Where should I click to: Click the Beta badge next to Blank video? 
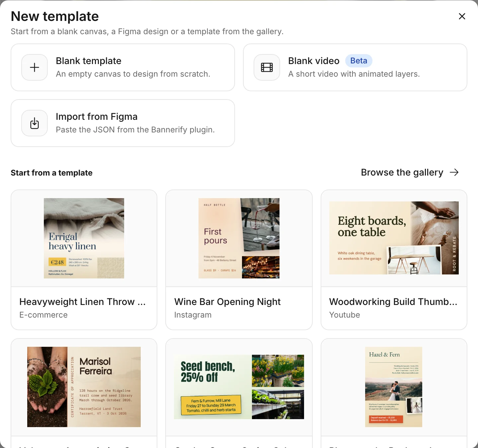pyautogui.click(x=359, y=61)
